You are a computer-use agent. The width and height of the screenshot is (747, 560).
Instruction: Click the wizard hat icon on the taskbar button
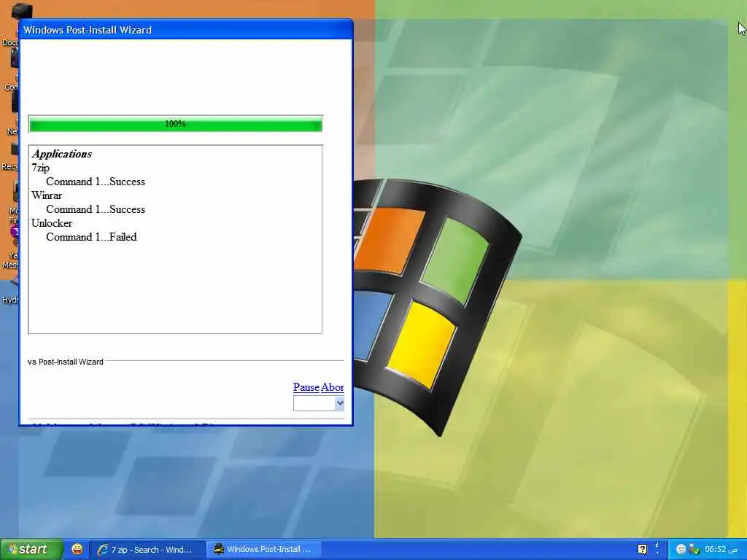tap(219, 549)
